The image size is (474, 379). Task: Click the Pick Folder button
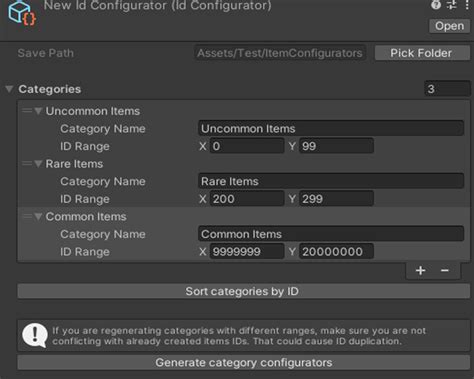tap(422, 53)
